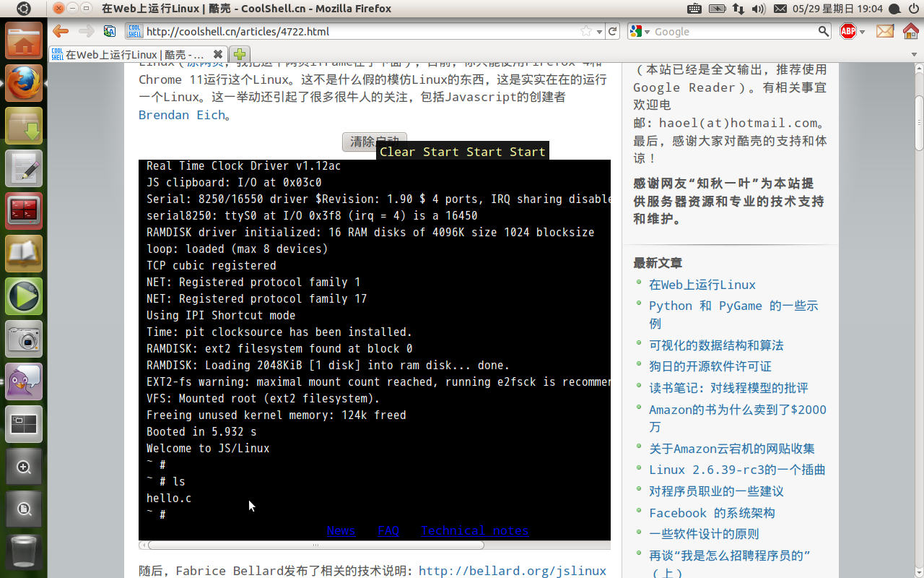This screenshot has height=578, width=924.
Task: Open Python 和 PyGame 的一些示例 article
Action: 733,314
